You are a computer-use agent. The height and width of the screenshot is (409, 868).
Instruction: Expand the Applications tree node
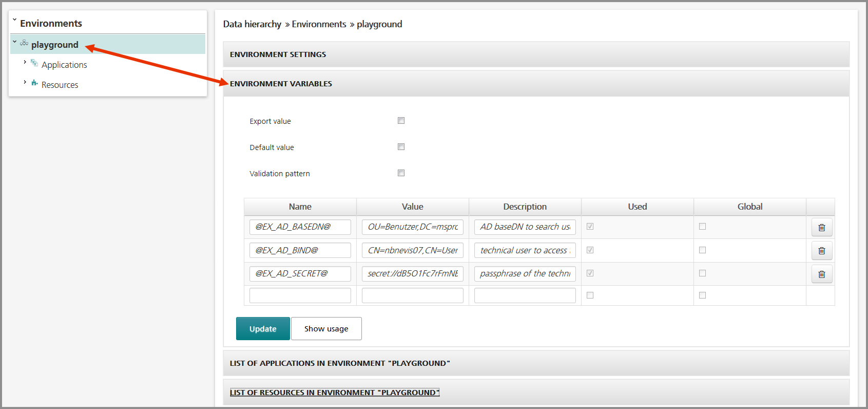point(25,62)
